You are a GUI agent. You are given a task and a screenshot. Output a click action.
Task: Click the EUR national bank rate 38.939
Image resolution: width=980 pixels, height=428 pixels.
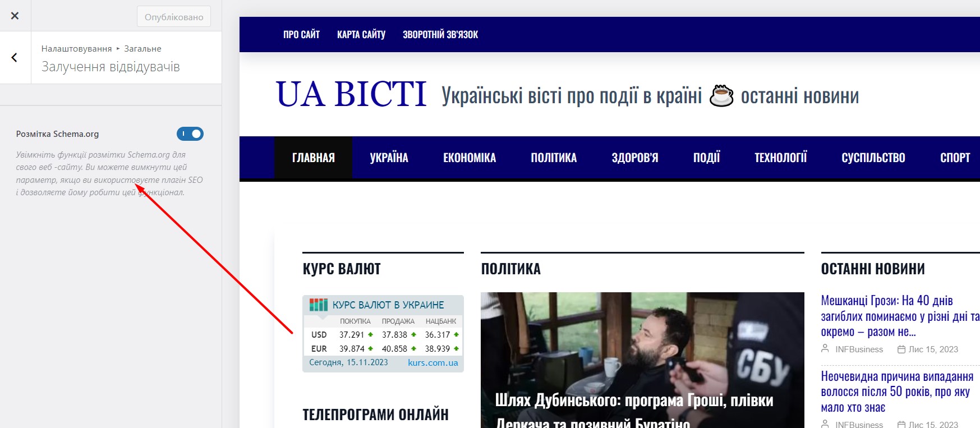(x=438, y=349)
